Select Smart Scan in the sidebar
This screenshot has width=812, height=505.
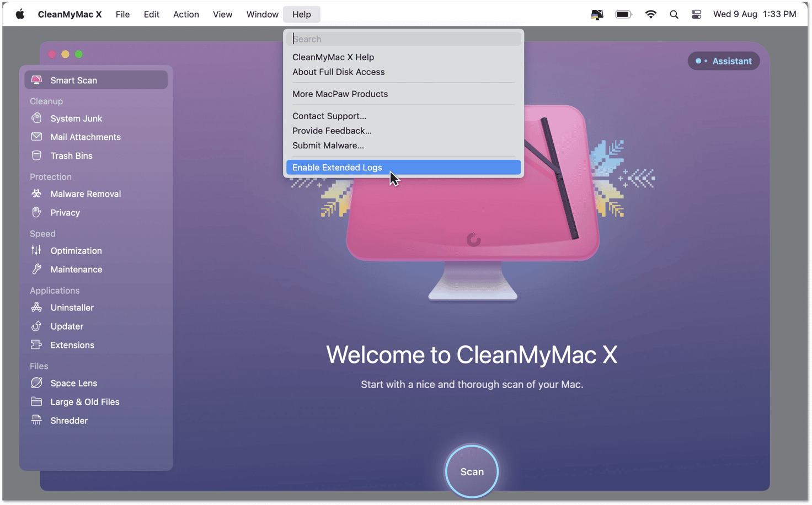96,80
